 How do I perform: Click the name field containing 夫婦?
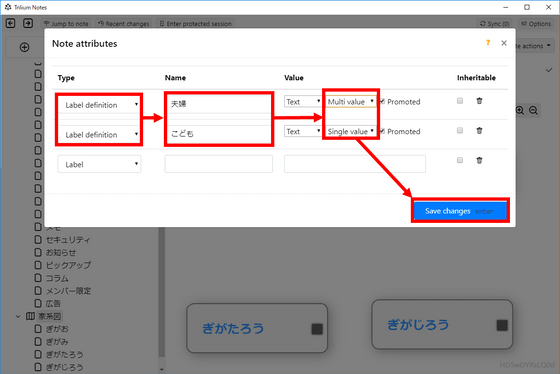[x=219, y=104]
